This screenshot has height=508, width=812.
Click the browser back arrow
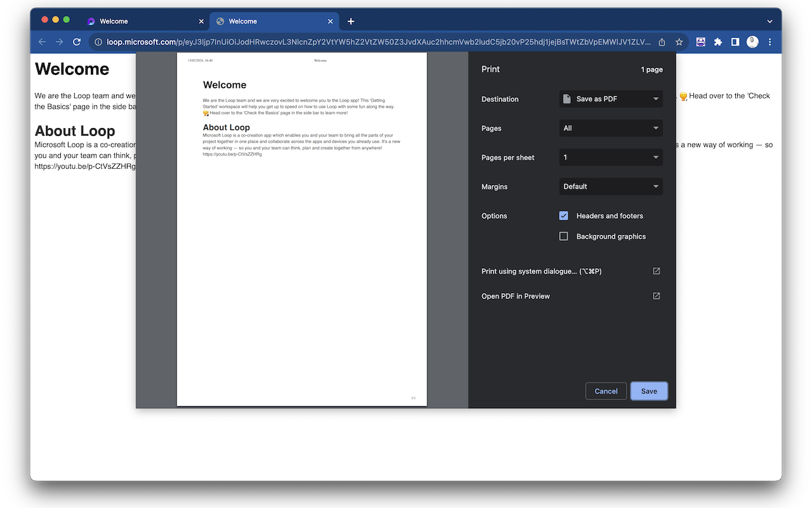click(x=42, y=42)
